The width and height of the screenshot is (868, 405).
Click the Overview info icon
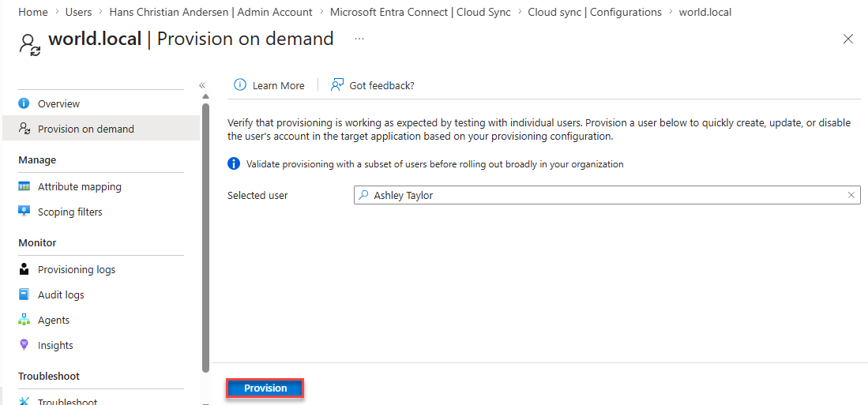(x=24, y=103)
